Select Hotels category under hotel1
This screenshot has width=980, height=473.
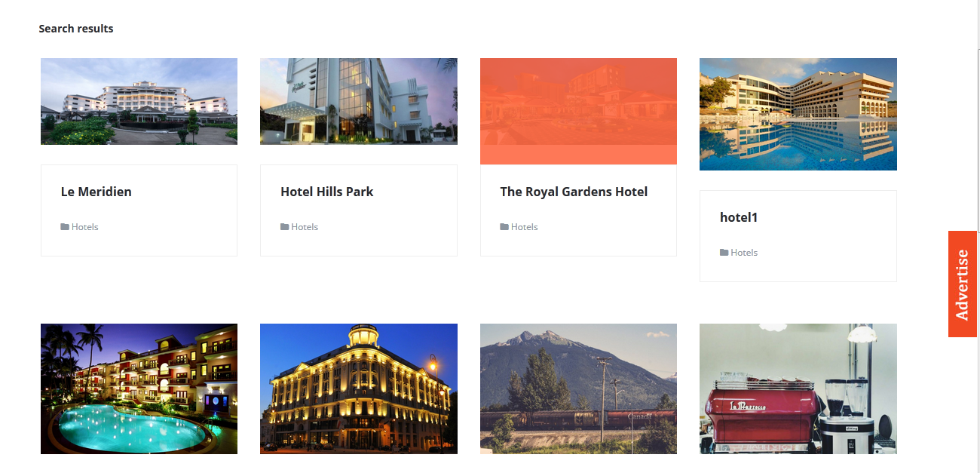coord(744,253)
